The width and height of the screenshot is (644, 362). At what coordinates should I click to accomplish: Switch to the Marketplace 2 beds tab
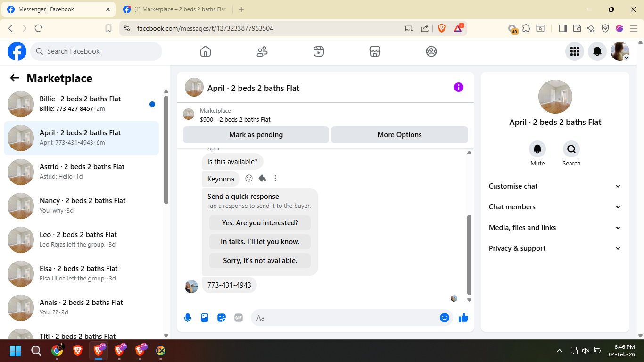[x=174, y=9]
